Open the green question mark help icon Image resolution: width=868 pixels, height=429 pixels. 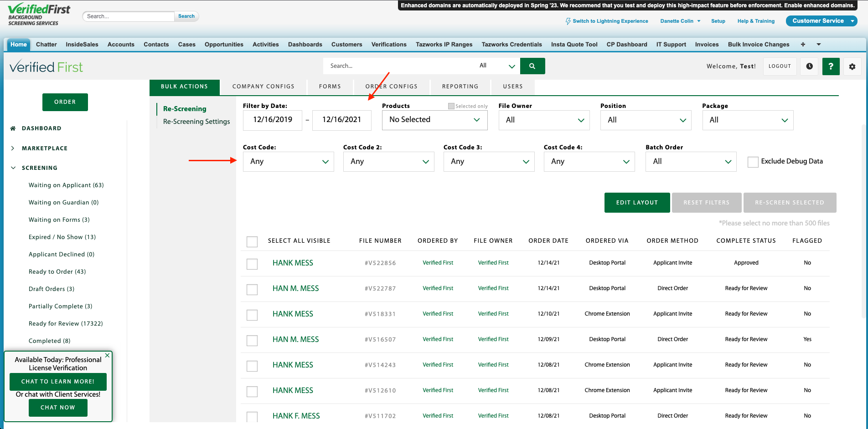pos(831,66)
